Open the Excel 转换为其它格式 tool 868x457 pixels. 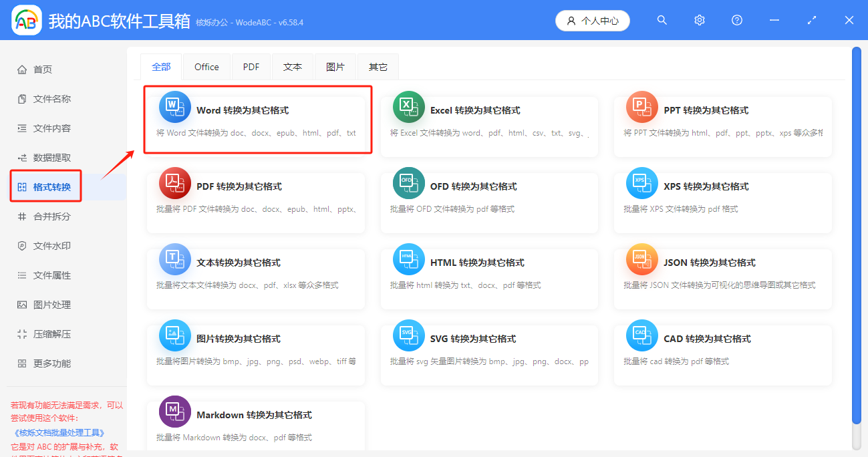(489, 120)
